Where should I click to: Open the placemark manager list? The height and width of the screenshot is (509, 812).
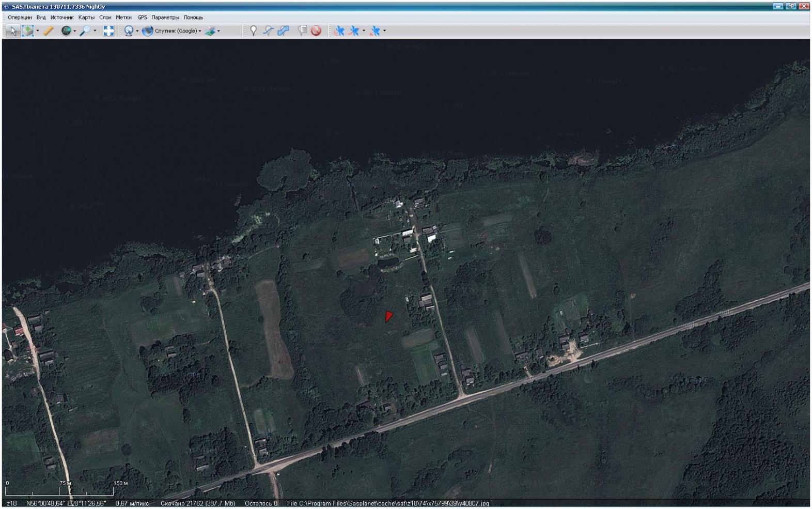[303, 31]
